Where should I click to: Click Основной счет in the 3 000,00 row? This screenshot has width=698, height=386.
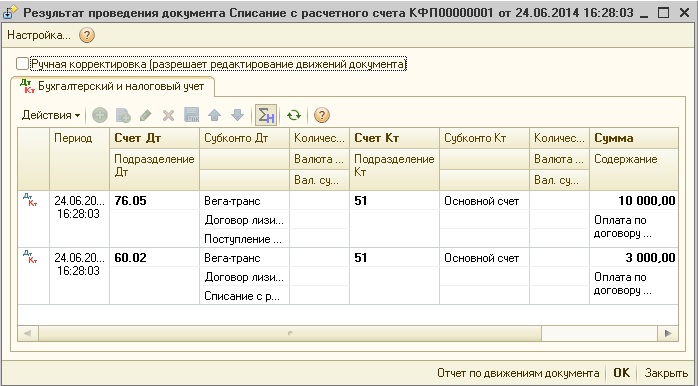[x=484, y=258]
